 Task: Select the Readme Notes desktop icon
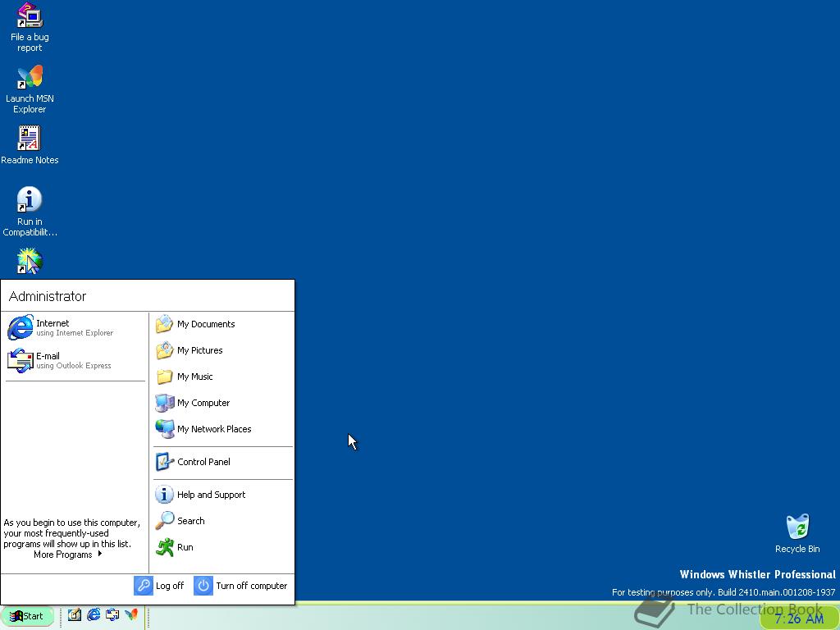click(x=30, y=145)
